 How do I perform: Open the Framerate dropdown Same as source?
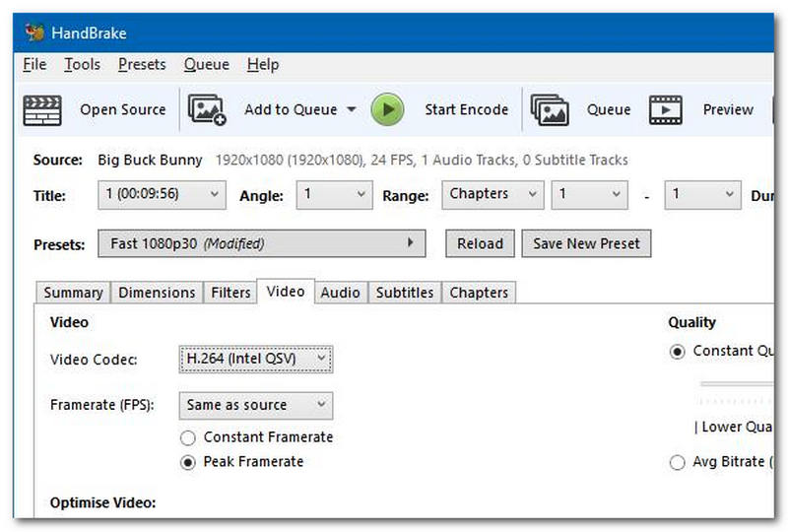point(256,405)
